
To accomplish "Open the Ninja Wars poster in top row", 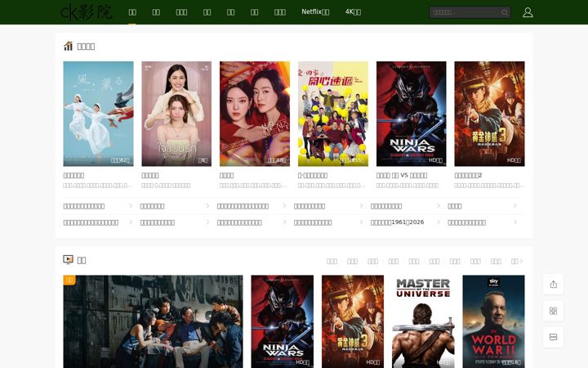I will tap(412, 114).
